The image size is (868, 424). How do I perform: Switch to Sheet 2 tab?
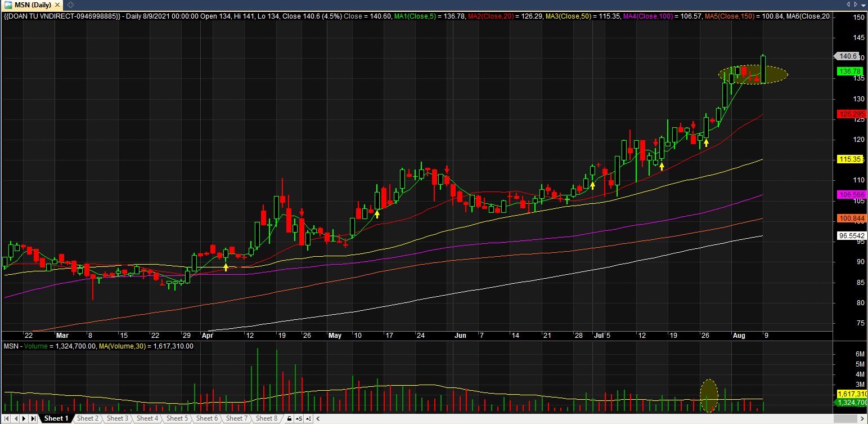tap(88, 418)
